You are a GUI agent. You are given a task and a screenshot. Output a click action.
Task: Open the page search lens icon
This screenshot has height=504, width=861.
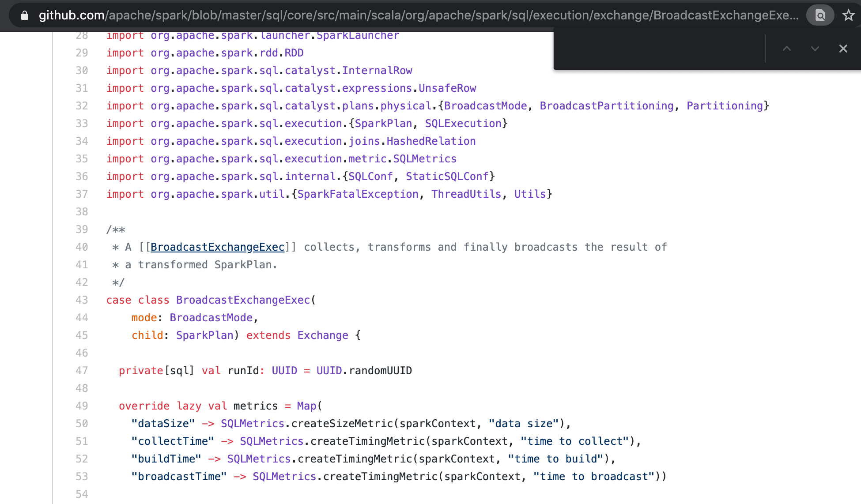click(820, 15)
